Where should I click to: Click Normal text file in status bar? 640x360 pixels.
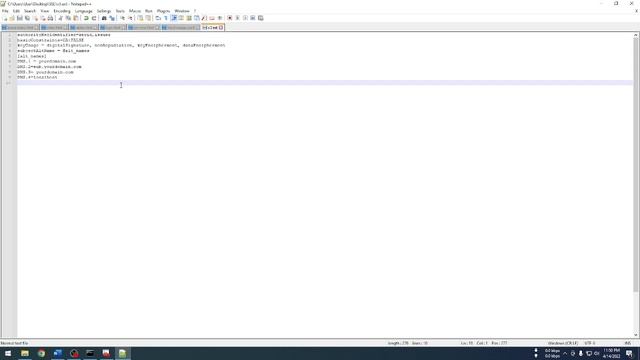coord(14,343)
